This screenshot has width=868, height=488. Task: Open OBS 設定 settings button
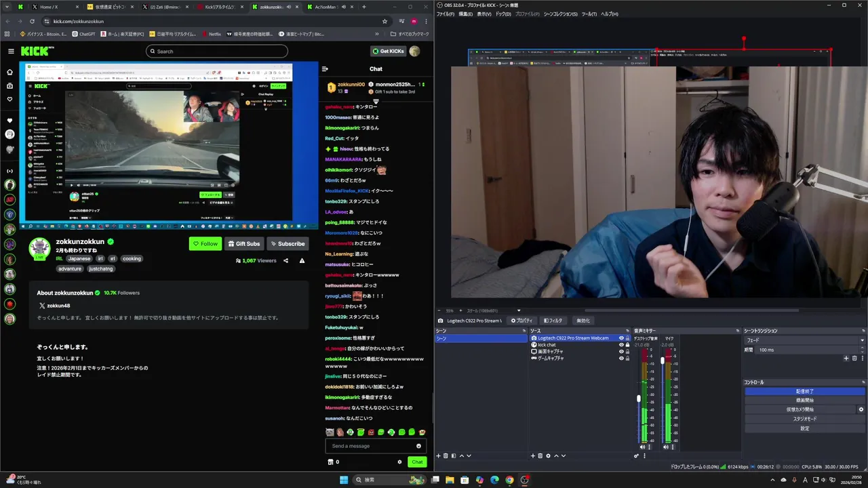804,428
